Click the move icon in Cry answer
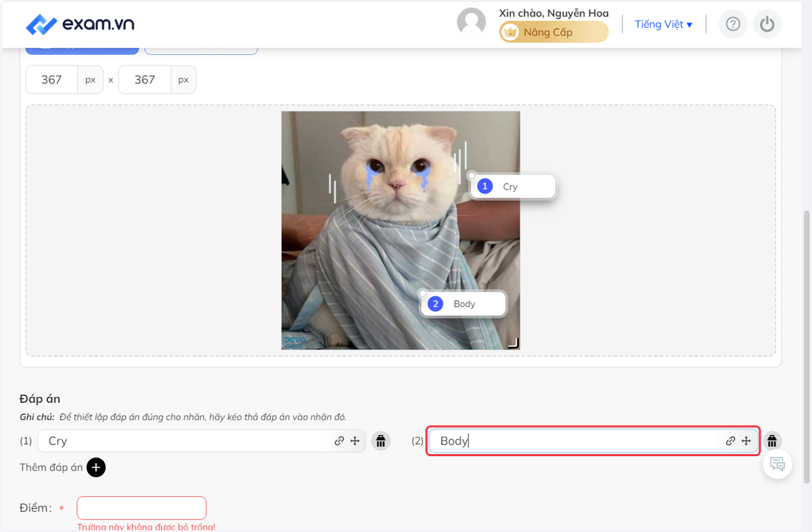Screen dimensions: 812x532 coord(355,441)
